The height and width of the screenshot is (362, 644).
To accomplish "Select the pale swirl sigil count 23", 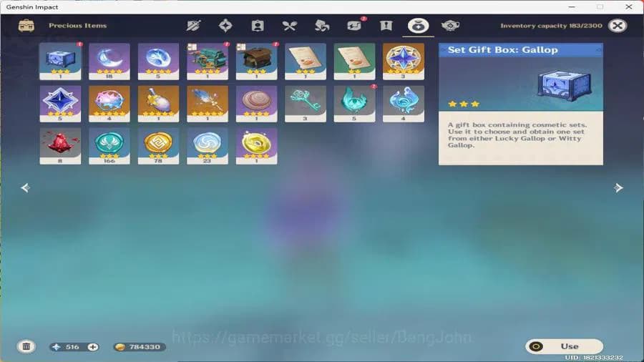I will 208,146.
